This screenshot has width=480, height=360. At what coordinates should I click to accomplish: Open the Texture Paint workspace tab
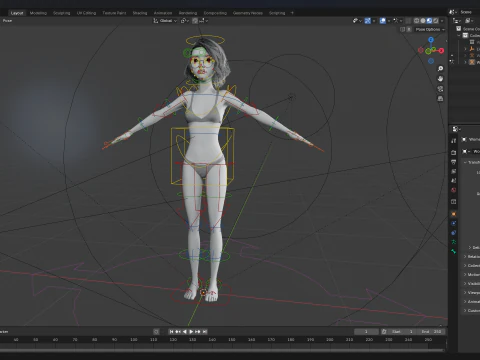[114, 13]
